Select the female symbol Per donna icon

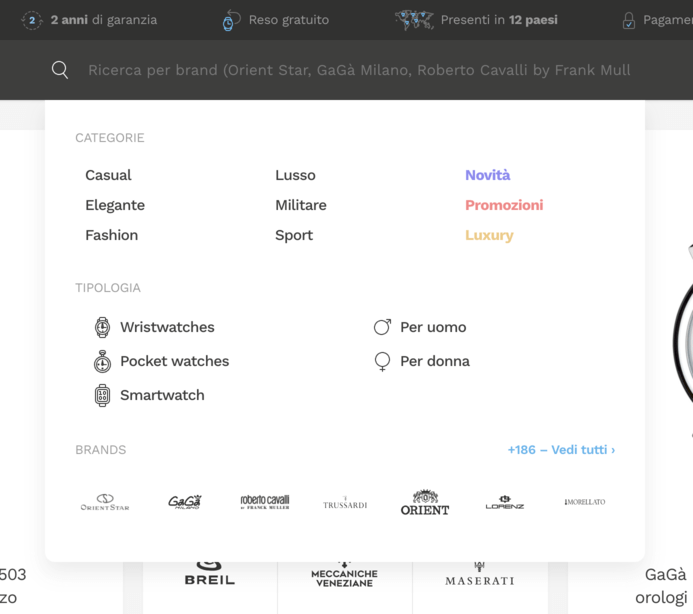click(x=382, y=362)
